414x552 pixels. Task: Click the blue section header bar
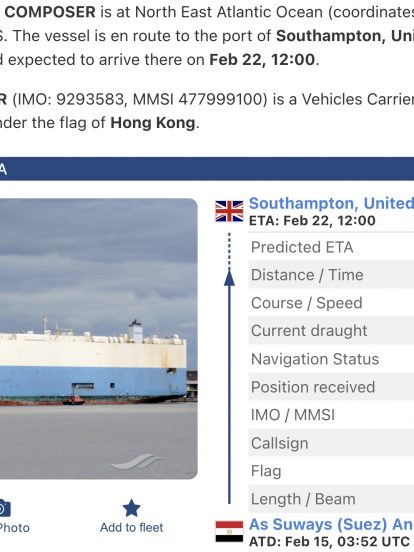tap(207, 169)
